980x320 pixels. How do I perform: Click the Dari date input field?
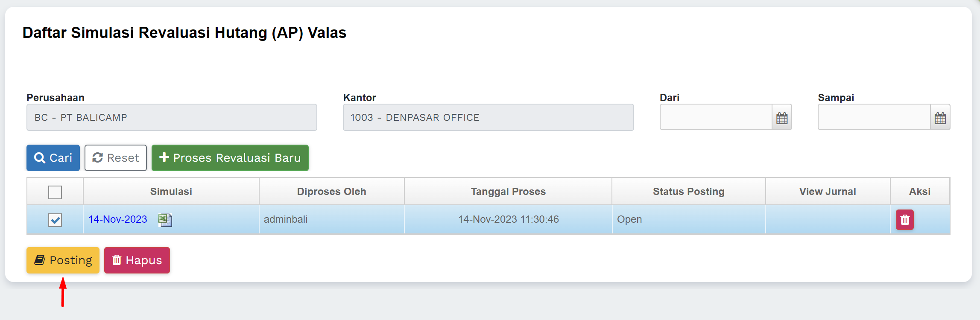(716, 117)
